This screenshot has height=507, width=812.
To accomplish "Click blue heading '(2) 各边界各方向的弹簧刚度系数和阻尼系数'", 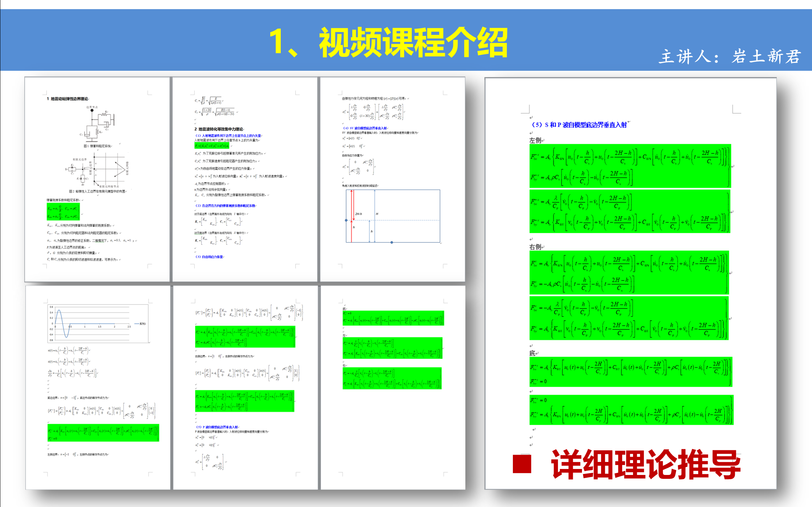I will point(225,206).
